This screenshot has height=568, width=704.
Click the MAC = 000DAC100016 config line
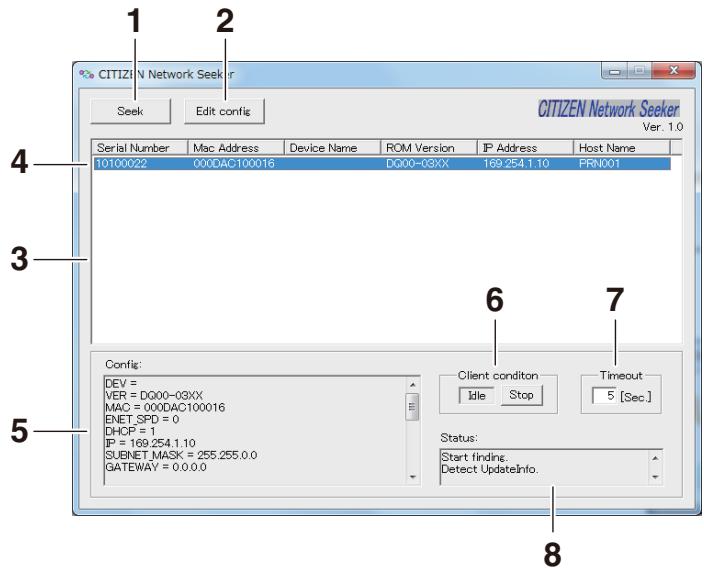click(165, 408)
